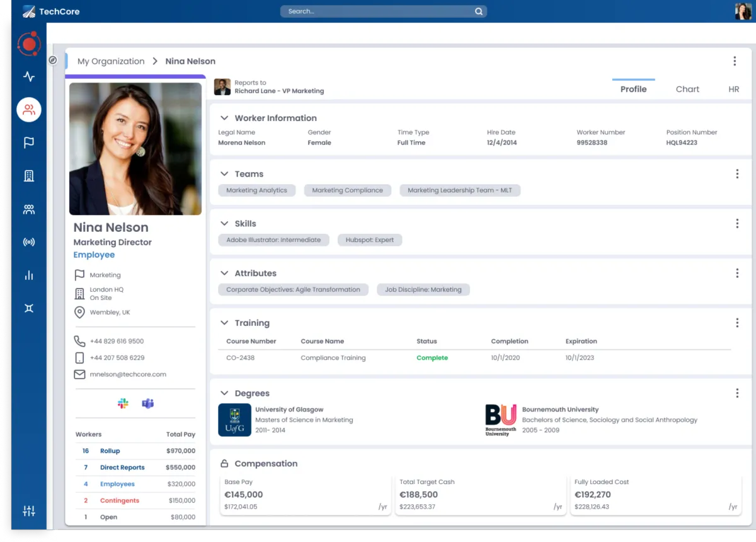Open the people icon in sidebar
This screenshot has height=542, width=756.
29,110
